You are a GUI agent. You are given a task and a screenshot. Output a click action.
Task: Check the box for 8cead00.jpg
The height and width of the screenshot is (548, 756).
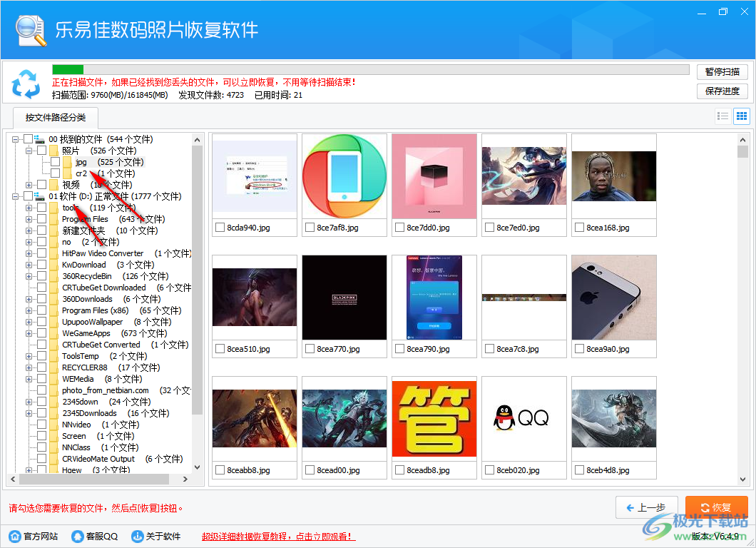click(x=310, y=470)
